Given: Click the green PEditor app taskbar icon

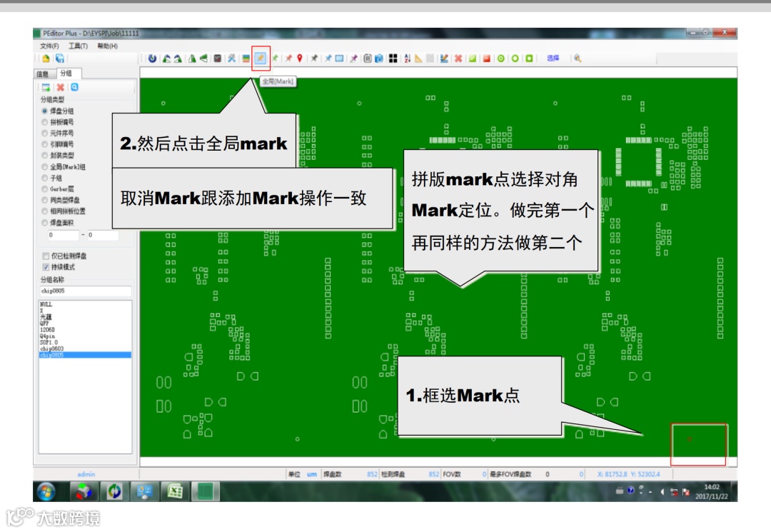Looking at the screenshot, I should point(205,491).
